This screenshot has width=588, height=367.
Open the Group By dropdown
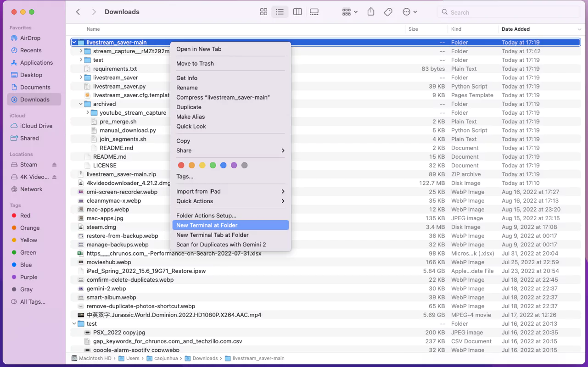click(x=350, y=12)
